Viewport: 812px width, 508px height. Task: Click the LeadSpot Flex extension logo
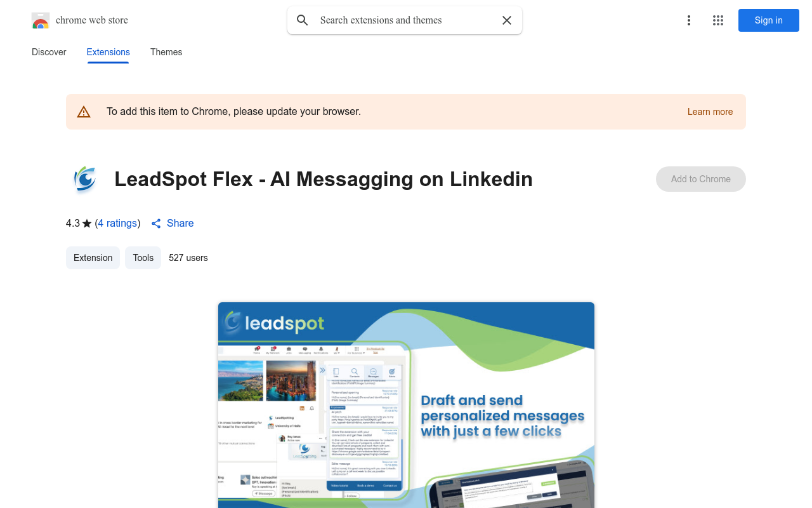click(85, 179)
